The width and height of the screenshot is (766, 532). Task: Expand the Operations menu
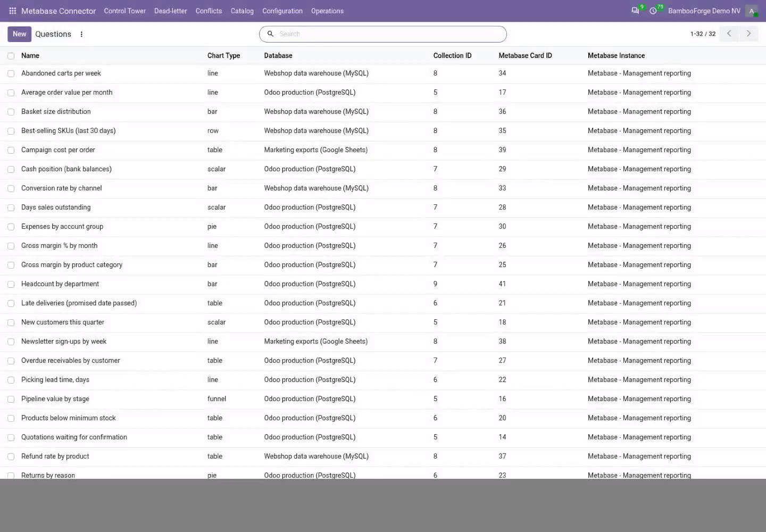click(327, 11)
